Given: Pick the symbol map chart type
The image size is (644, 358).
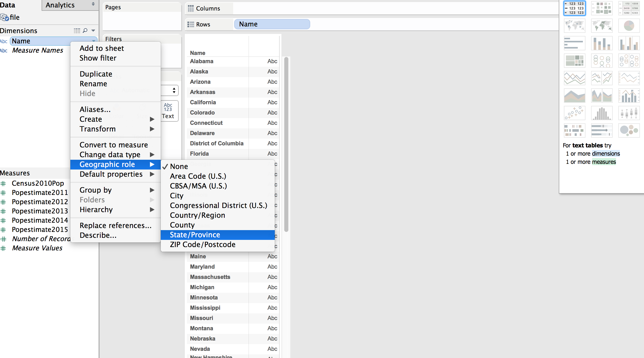Looking at the screenshot, I should 574,26.
